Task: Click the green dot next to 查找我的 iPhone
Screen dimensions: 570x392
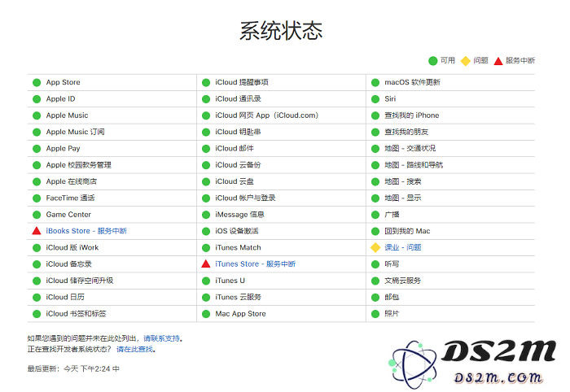Action: [375, 115]
